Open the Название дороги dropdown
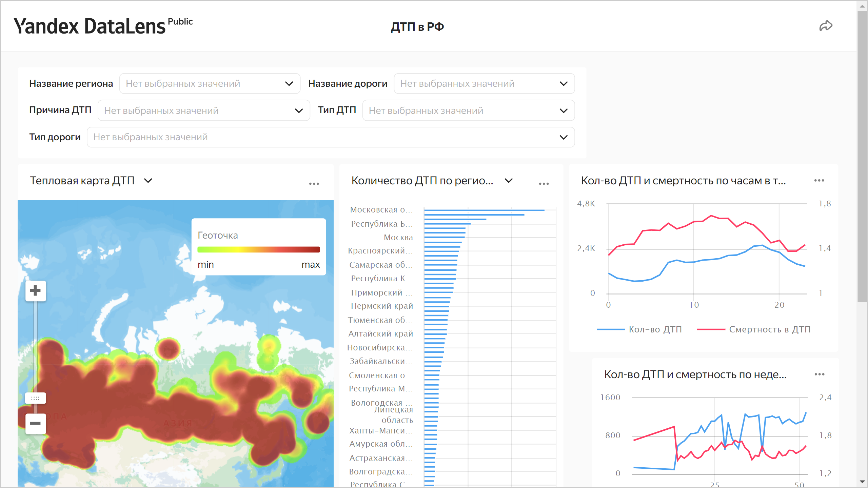 click(x=484, y=84)
